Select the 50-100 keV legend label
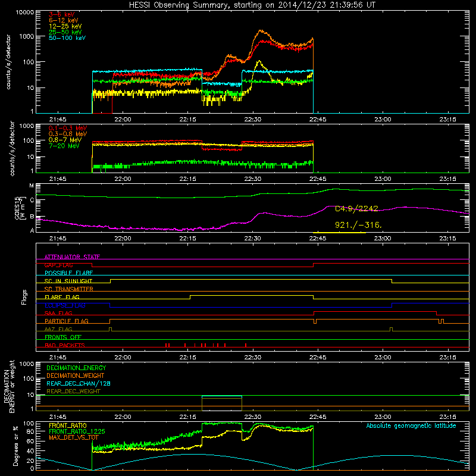The height and width of the screenshot is (476, 476). coord(67,38)
